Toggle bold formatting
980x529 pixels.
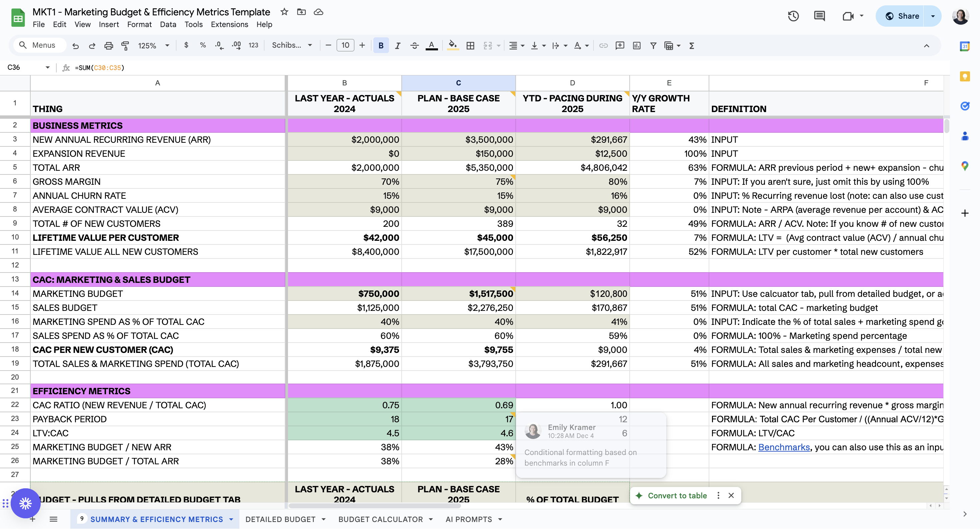(x=381, y=46)
